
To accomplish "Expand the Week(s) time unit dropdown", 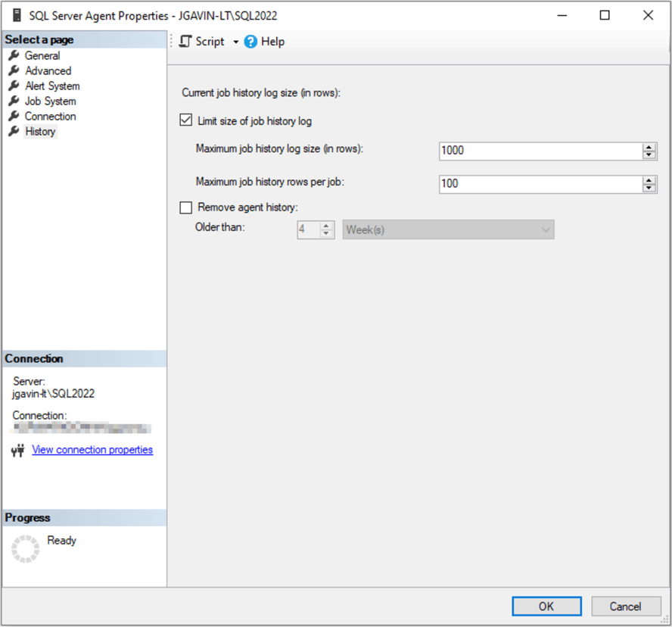I will point(546,229).
